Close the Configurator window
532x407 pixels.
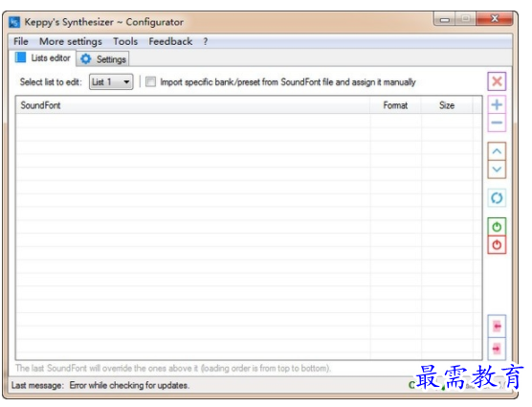coord(495,19)
